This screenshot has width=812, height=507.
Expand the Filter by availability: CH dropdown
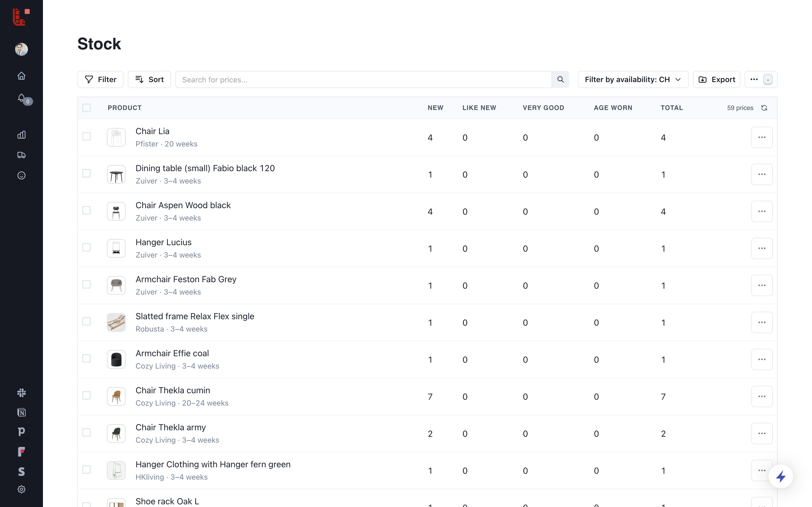point(633,79)
